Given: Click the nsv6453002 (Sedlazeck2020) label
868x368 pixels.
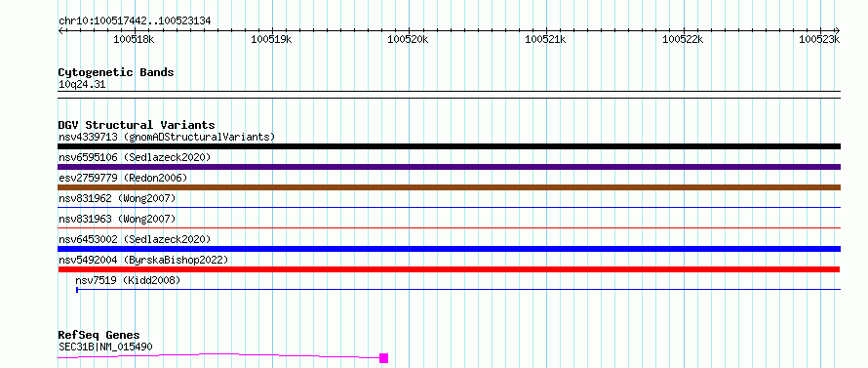Looking at the screenshot, I should [x=135, y=239].
